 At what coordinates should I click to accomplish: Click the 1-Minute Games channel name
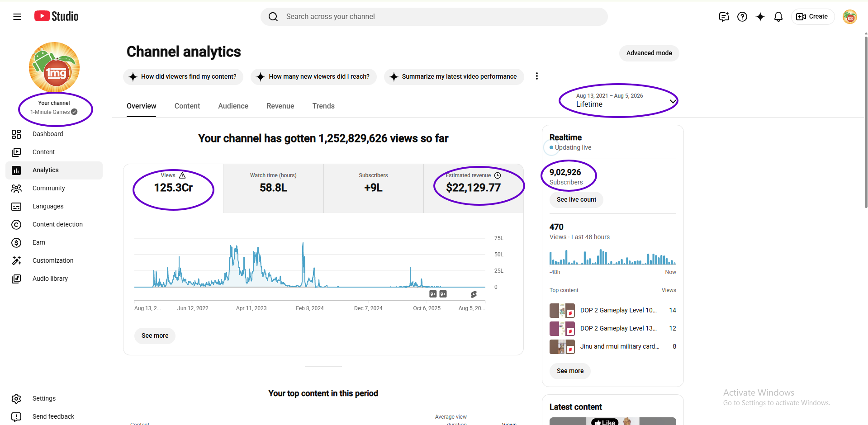pos(50,112)
